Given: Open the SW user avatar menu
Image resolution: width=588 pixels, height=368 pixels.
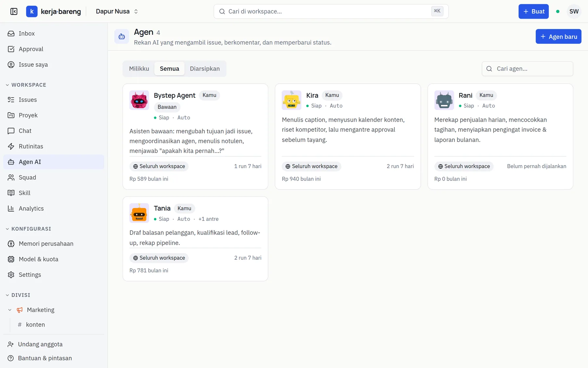Looking at the screenshot, I should 574,11.
